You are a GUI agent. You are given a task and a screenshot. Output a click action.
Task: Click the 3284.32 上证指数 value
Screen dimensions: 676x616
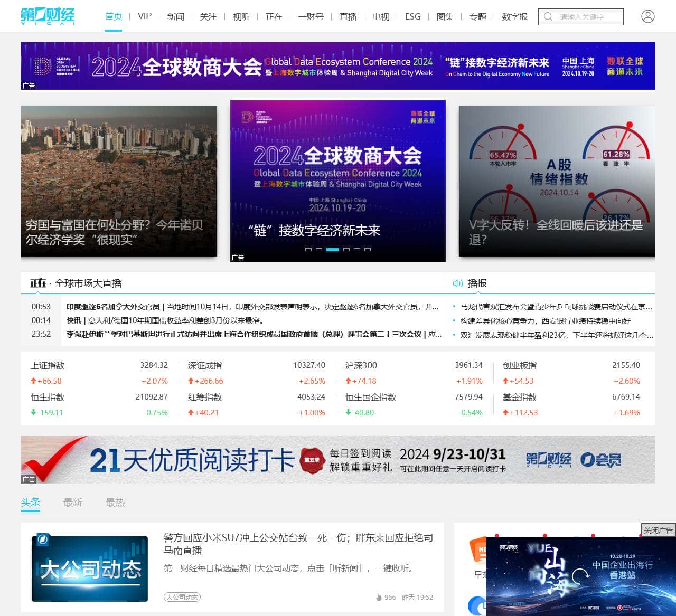coord(154,365)
